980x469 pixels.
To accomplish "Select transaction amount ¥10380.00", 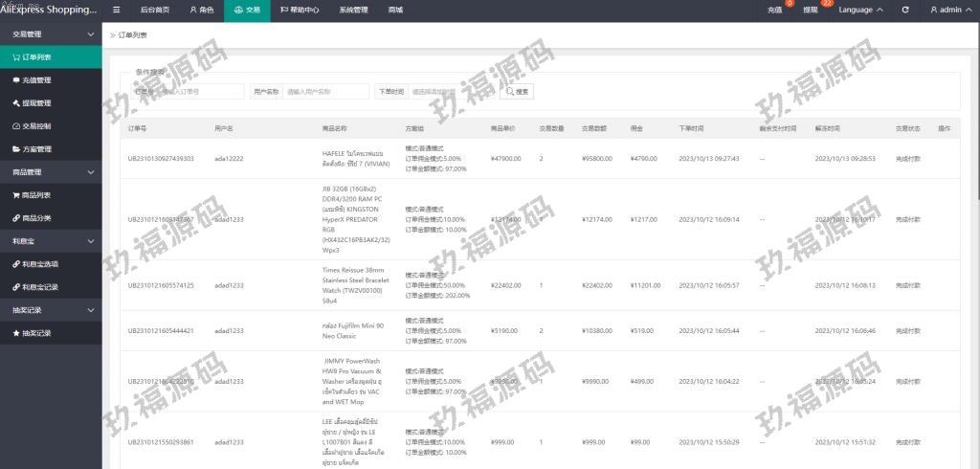I will coord(597,331).
